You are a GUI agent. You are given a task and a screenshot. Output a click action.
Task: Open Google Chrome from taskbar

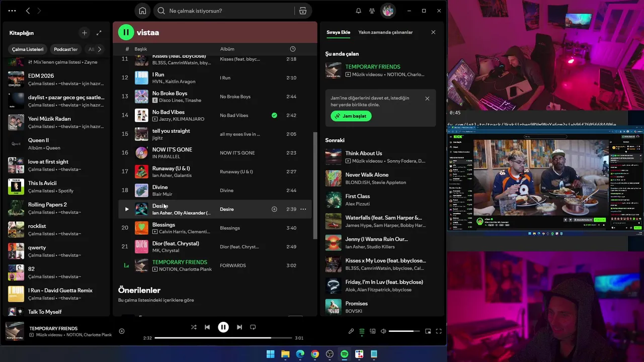pyautogui.click(x=314, y=354)
